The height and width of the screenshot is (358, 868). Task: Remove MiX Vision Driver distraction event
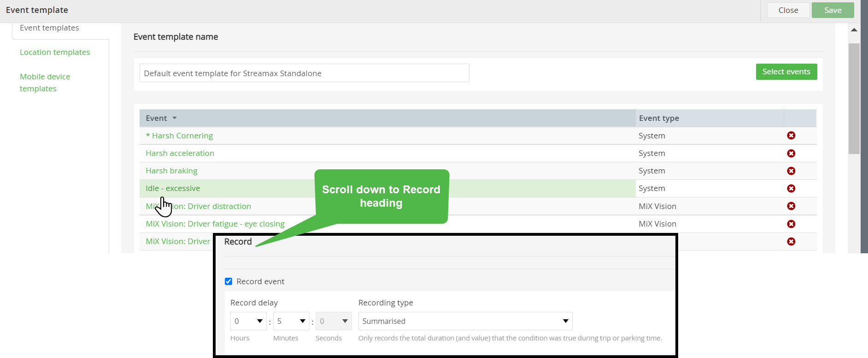click(x=791, y=206)
